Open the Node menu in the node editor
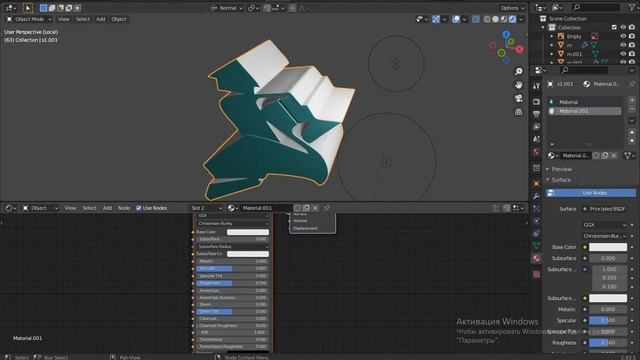Viewport: 640px width, 360px height. [x=124, y=208]
